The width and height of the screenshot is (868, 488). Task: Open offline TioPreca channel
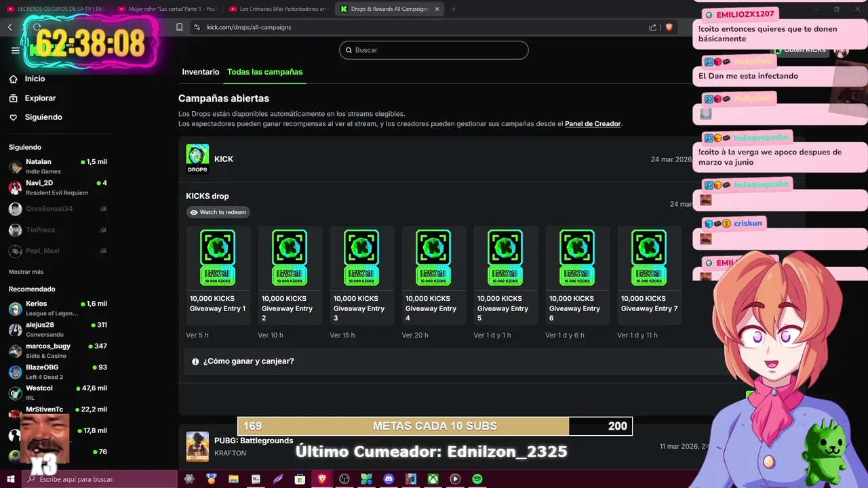(x=58, y=230)
